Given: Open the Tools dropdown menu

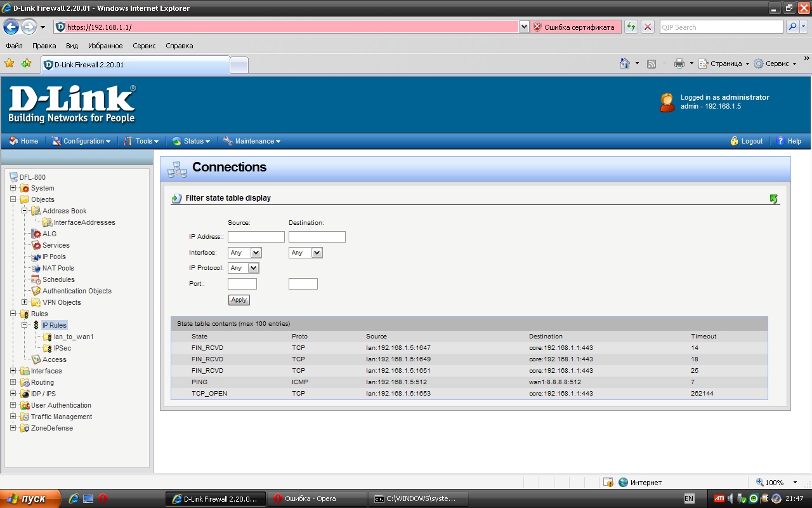Looking at the screenshot, I should pyautogui.click(x=141, y=141).
